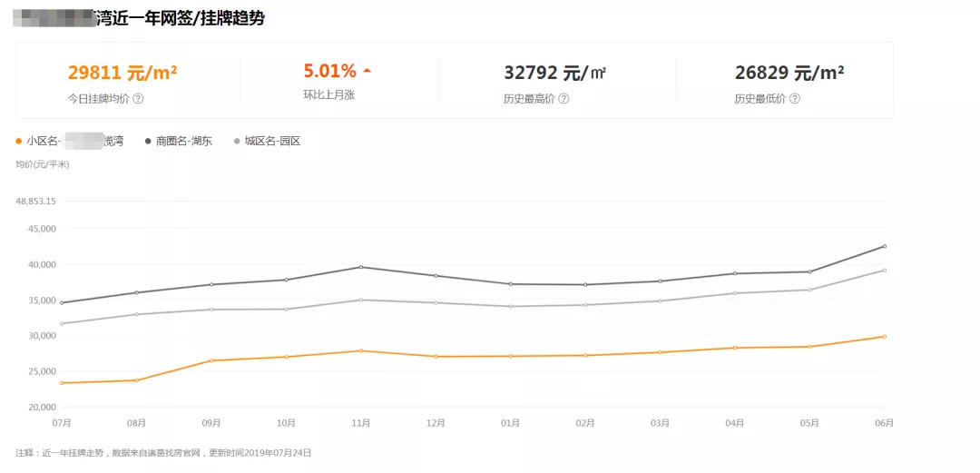Viewport: 980px width, 473px height.
Task: Click the 26829 元/m² lowest price value
Action: pyautogui.click(x=789, y=73)
